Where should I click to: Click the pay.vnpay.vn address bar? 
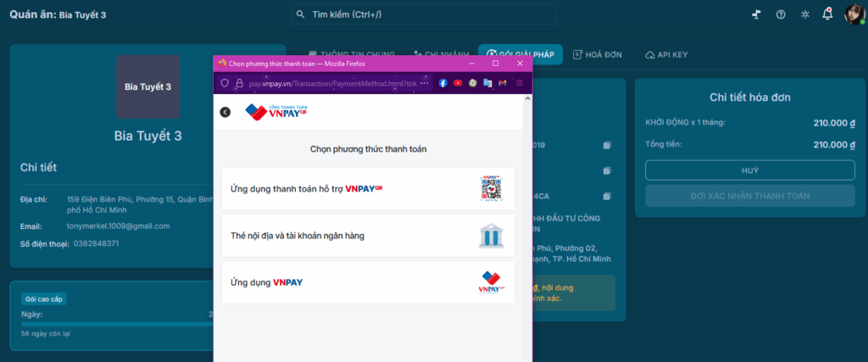tap(332, 83)
